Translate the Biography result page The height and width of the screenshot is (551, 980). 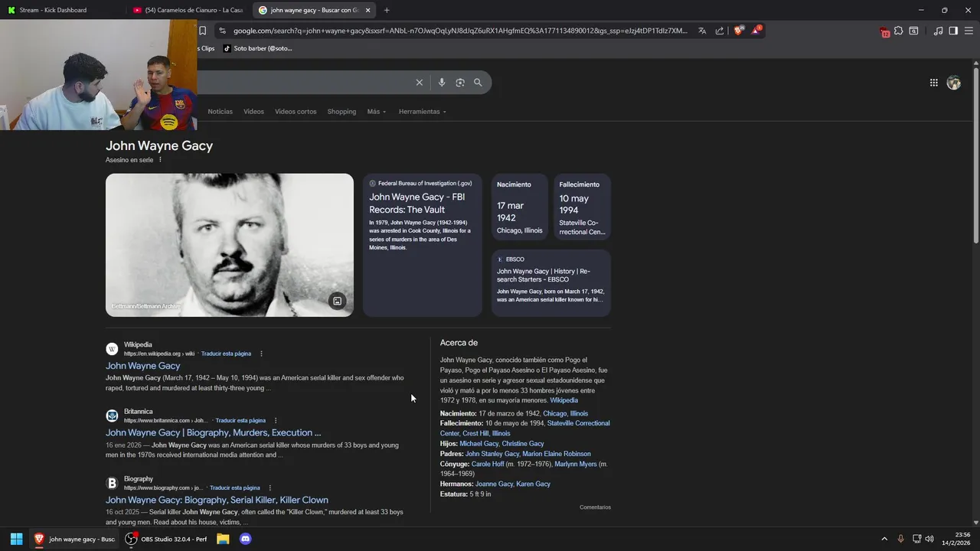tap(235, 487)
